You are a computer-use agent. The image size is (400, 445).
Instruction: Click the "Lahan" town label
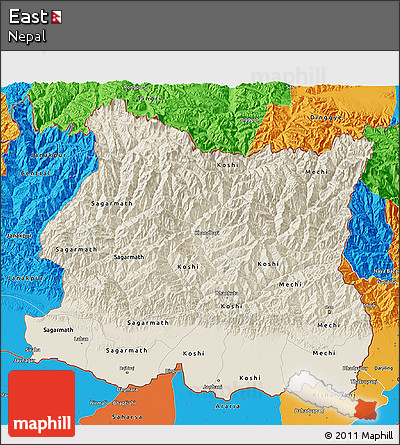(x=81, y=339)
